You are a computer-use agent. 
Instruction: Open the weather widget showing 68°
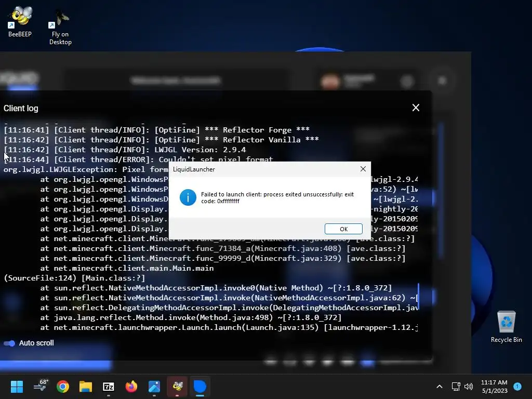pos(42,386)
